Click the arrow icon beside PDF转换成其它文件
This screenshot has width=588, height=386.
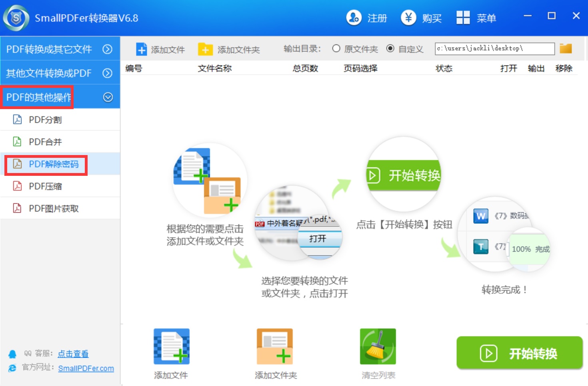click(x=107, y=49)
